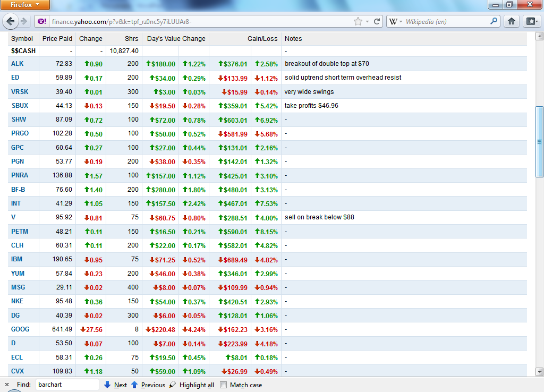Open the Firefox application menu
This screenshot has height=392, width=544.
pos(25,5)
